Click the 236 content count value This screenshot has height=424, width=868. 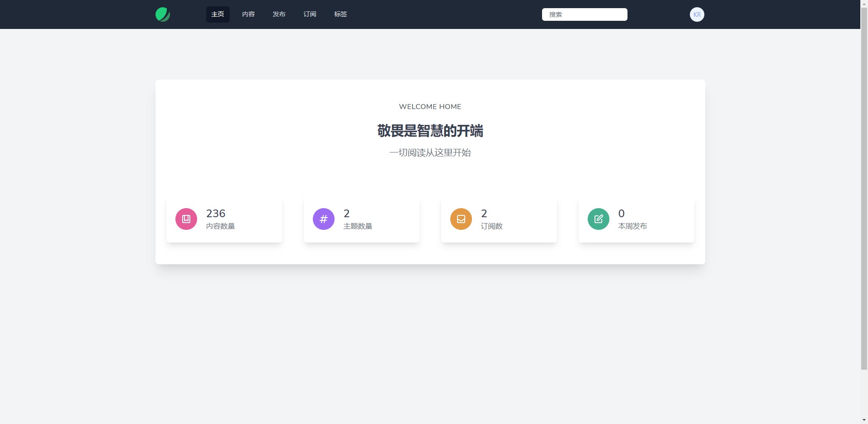(216, 214)
